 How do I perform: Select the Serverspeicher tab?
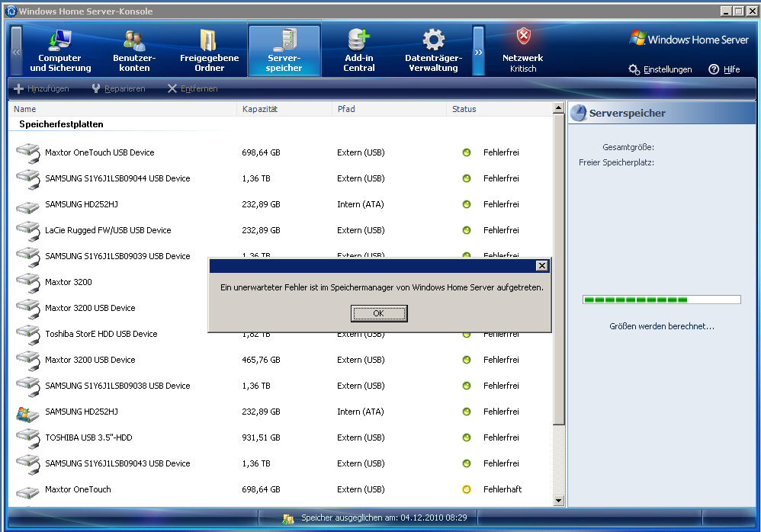[x=284, y=50]
